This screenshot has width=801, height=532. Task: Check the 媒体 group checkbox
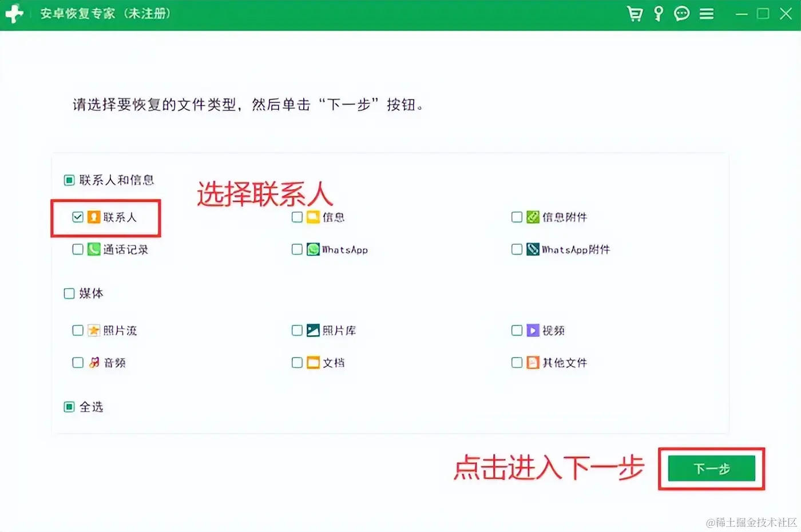click(69, 293)
